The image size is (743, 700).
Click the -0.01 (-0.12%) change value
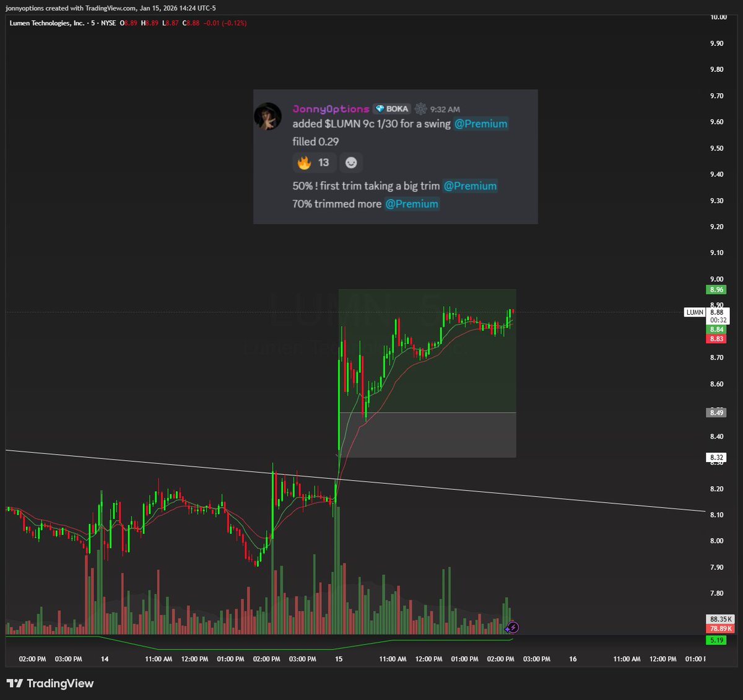pyautogui.click(x=225, y=23)
